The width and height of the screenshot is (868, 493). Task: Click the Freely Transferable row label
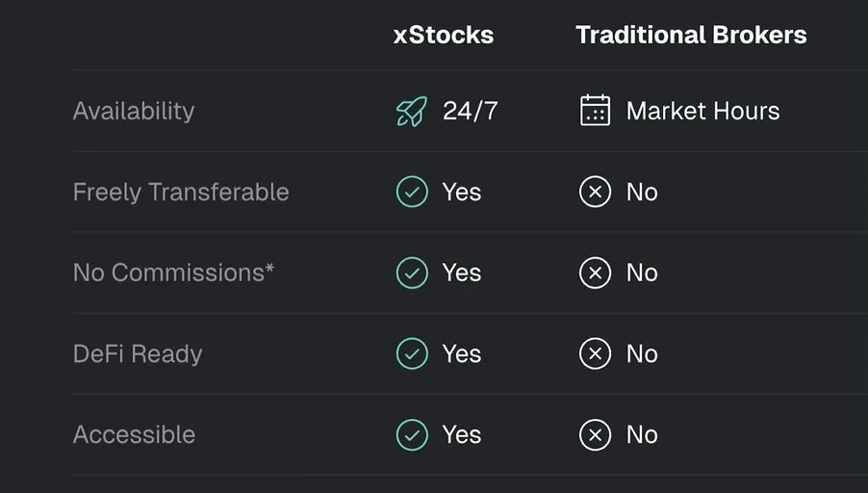(181, 192)
